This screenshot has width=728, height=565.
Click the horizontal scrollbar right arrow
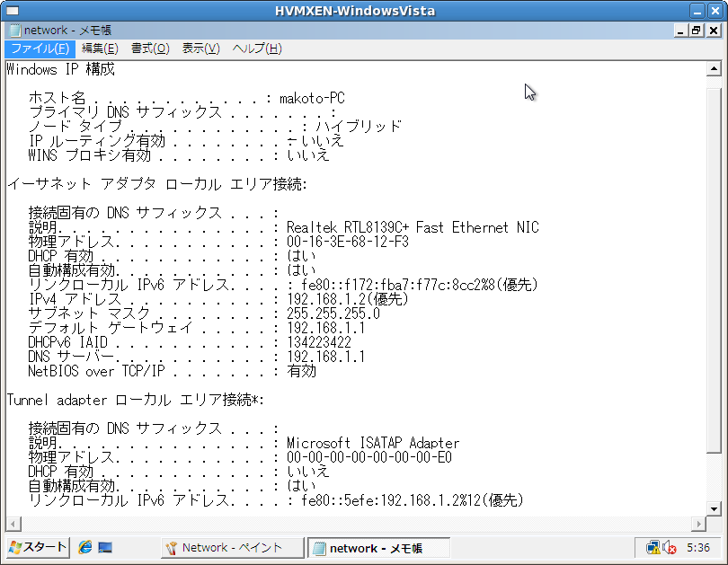(x=698, y=524)
